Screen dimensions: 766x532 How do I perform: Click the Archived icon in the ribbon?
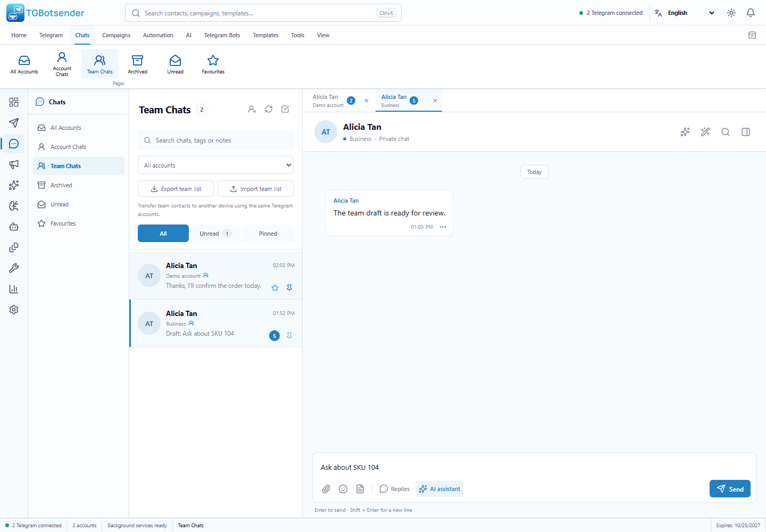pyautogui.click(x=138, y=64)
